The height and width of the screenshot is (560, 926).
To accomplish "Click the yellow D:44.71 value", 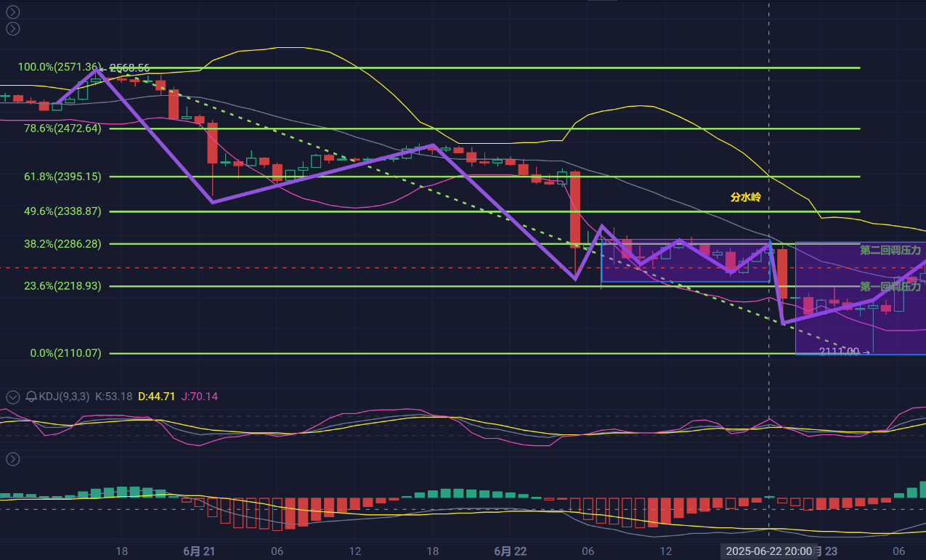I will (157, 397).
